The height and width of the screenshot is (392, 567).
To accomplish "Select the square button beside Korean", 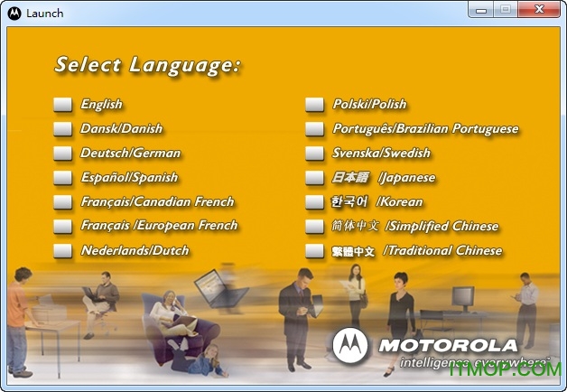I will (x=314, y=202).
